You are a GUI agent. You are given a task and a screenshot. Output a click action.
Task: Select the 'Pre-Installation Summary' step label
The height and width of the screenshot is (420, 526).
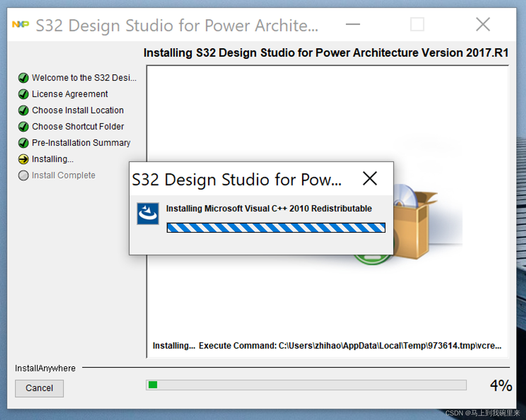pyautogui.click(x=81, y=143)
